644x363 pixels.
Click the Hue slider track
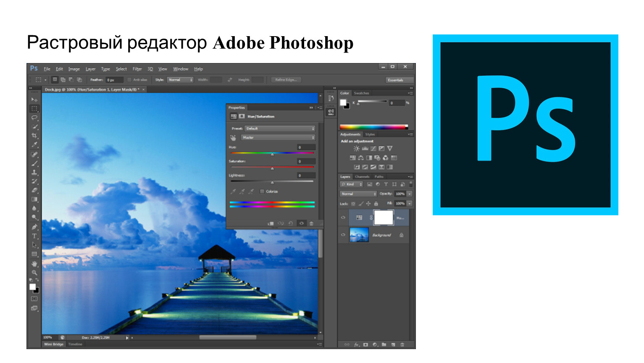coord(272,153)
